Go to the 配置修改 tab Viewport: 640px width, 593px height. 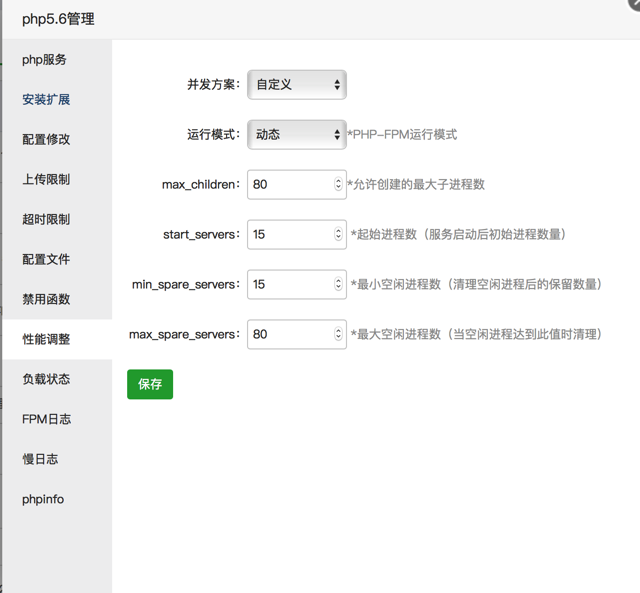coord(46,140)
